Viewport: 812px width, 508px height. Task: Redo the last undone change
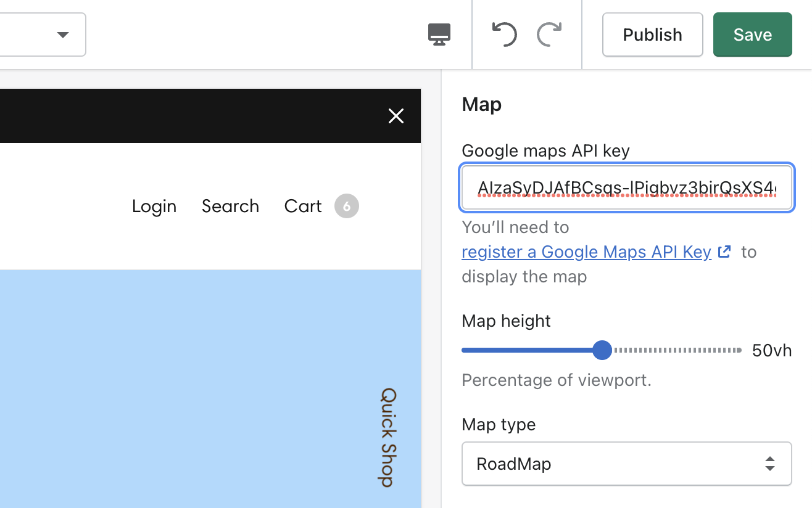[549, 35]
